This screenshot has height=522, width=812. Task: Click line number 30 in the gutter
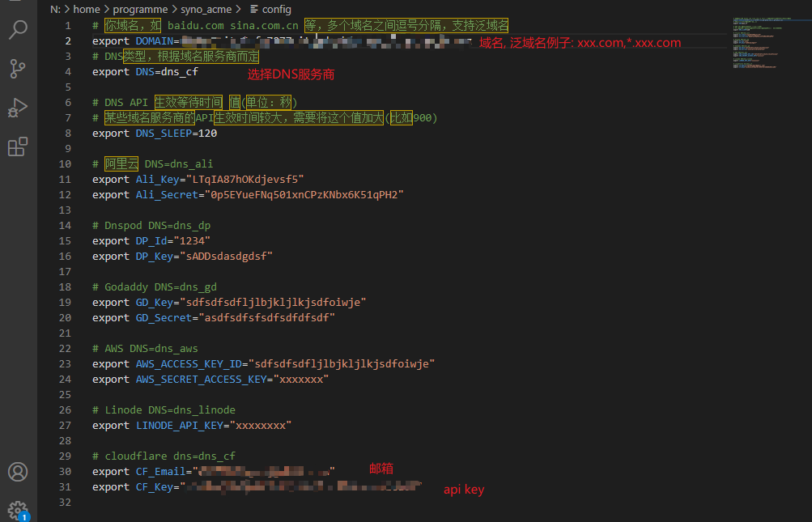[x=66, y=472]
